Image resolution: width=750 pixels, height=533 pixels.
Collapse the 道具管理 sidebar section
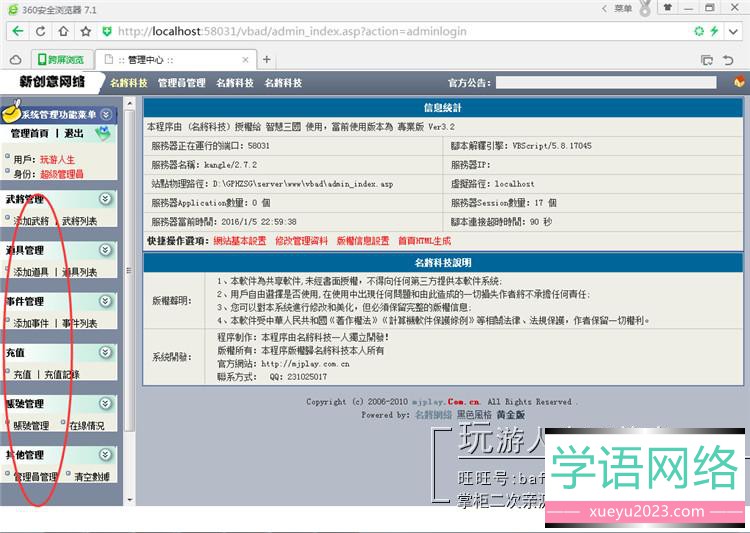click(105, 250)
